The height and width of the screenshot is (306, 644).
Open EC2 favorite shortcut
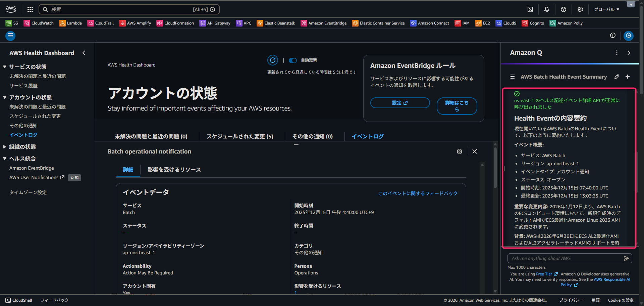[x=483, y=23]
